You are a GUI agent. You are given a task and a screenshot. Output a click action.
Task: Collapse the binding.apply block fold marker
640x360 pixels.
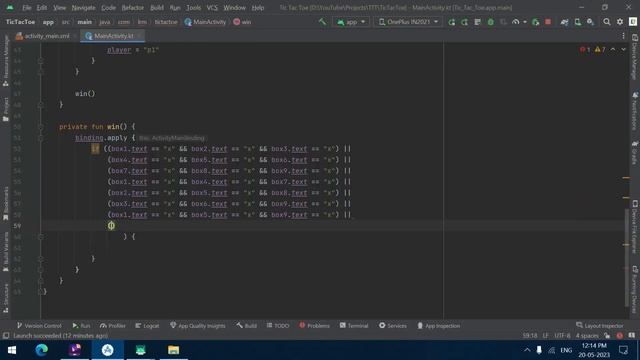pos(40,138)
